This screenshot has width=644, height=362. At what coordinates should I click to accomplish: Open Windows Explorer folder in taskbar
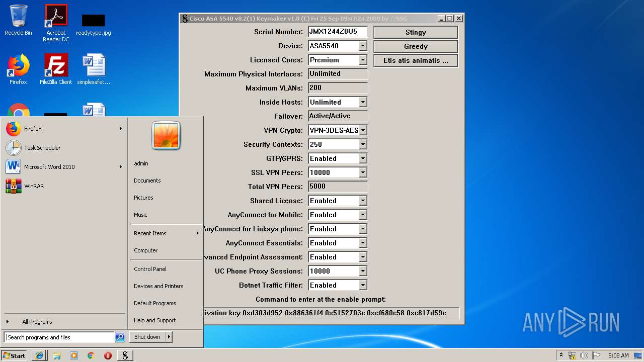click(57, 355)
